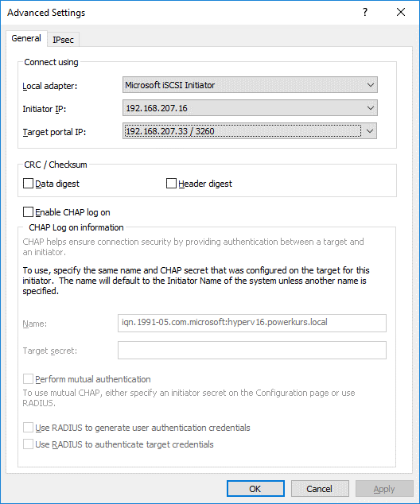
Task: Click the Apply button
Action: point(384,489)
